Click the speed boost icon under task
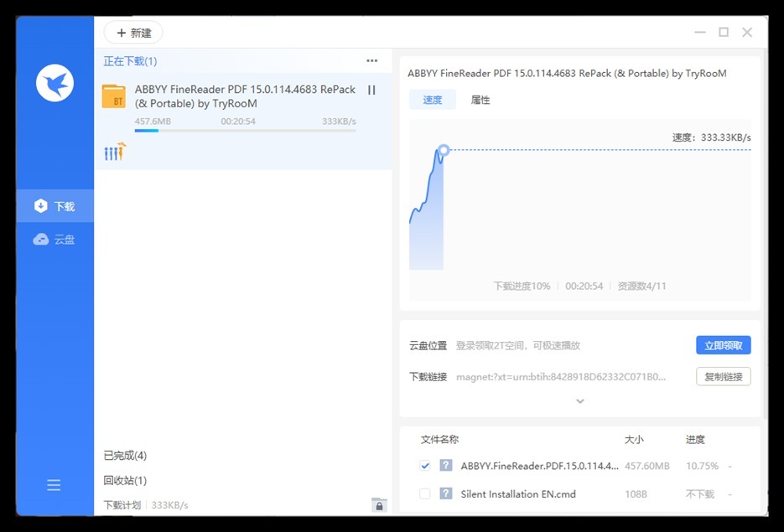The width and height of the screenshot is (784, 532). 115,152
